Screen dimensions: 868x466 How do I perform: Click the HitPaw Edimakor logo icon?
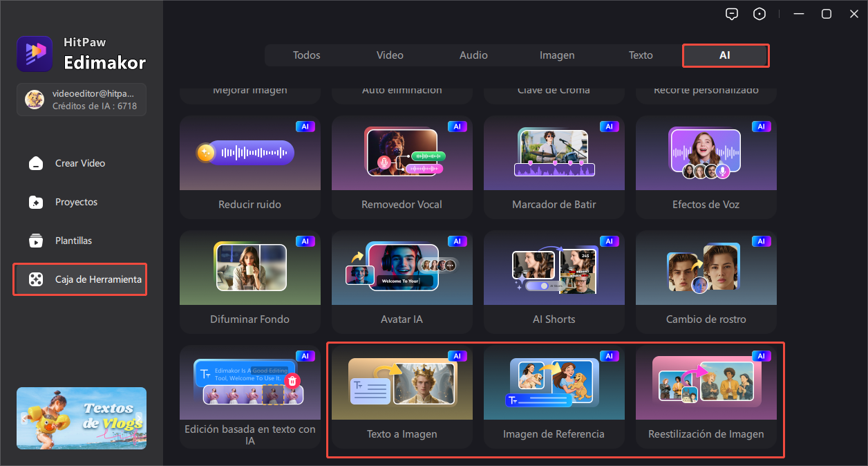click(x=35, y=54)
